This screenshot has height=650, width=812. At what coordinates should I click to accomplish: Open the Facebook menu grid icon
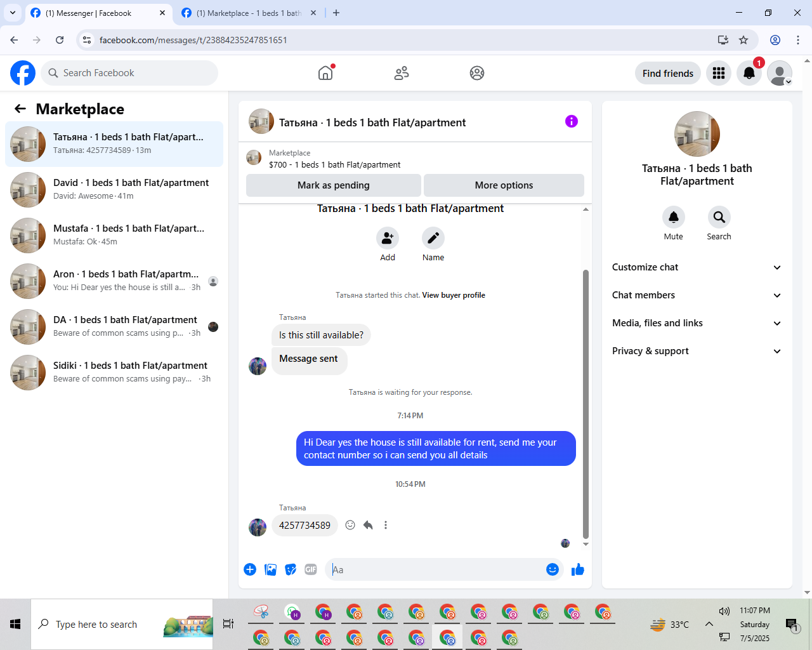pyautogui.click(x=719, y=73)
